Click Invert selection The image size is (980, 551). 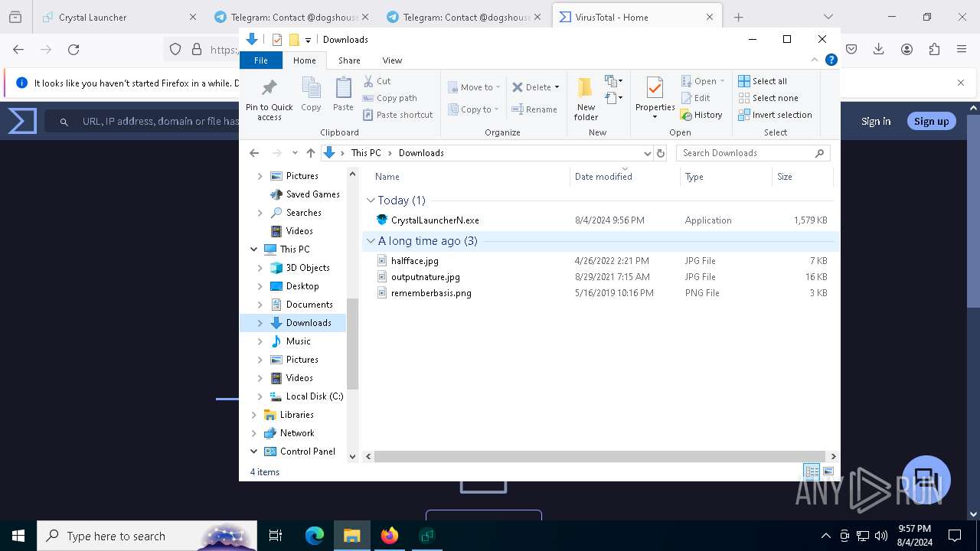775,115
